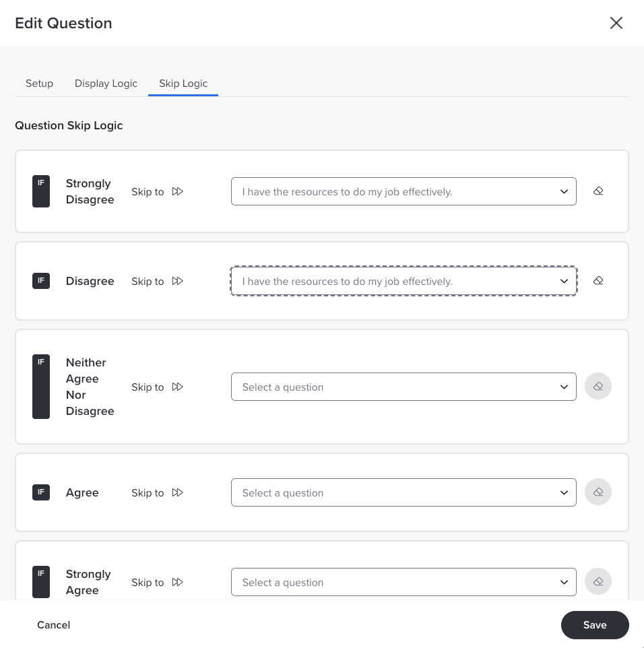The image size is (644, 648).
Task: Click the IF badge beside Strongly Agree
Action: (41, 582)
